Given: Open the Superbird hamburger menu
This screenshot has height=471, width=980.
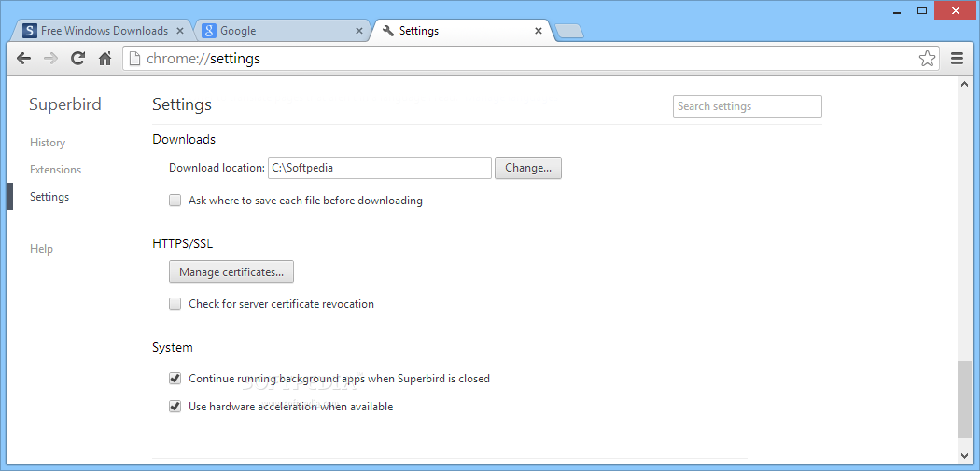Looking at the screenshot, I should pos(957,59).
